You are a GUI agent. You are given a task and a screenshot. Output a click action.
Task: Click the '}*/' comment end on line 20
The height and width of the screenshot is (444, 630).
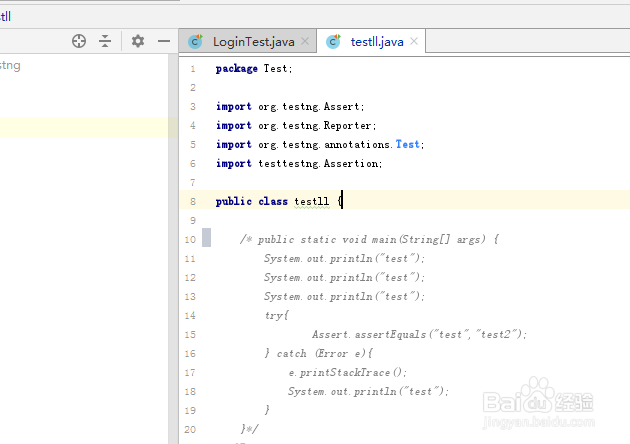[250, 429]
